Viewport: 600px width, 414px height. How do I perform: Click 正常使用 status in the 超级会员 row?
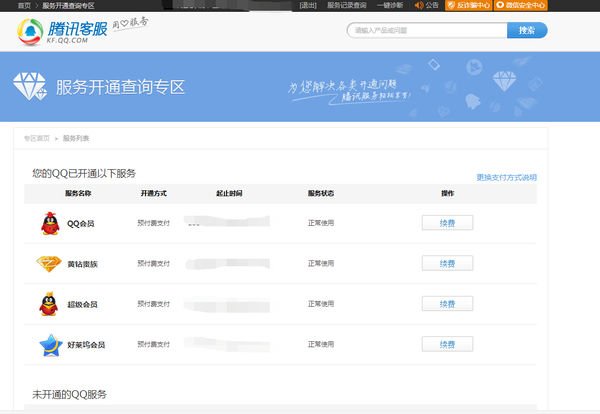click(321, 304)
